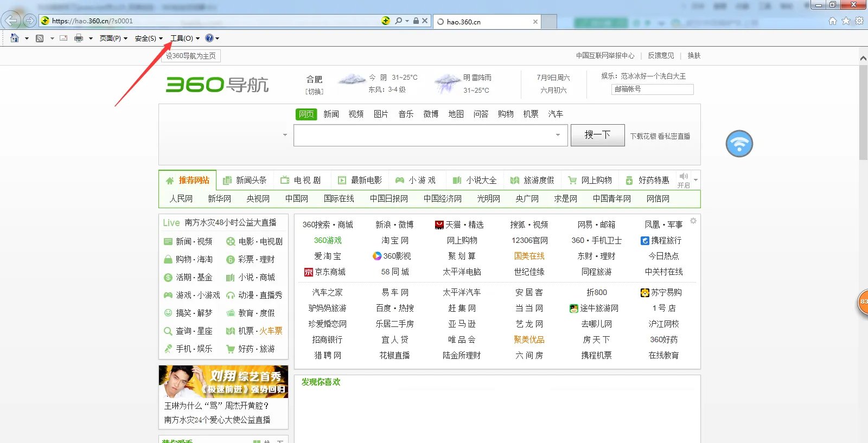Image resolution: width=868 pixels, height=443 pixels.
Task: Expand address bar search dropdown arrow
Action: point(407,21)
